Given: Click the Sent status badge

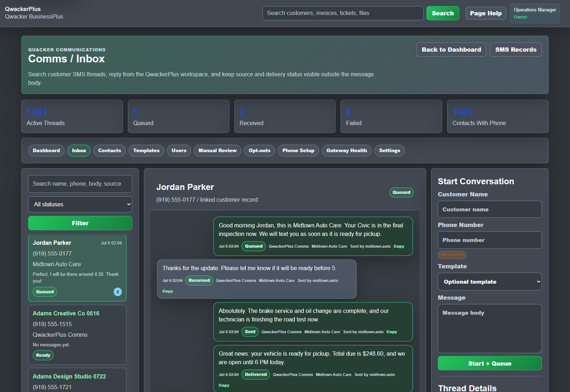Looking at the screenshot, I should click(250, 332).
